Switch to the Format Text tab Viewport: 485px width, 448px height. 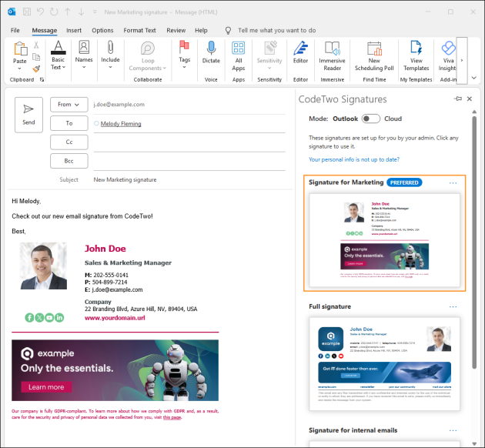point(139,30)
